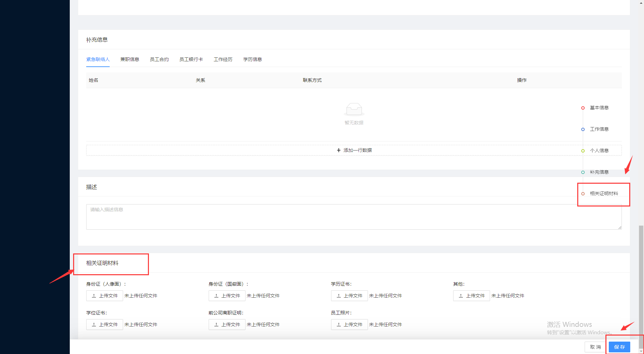Upload file for 员工照片
The image size is (644, 354).
[350, 324]
